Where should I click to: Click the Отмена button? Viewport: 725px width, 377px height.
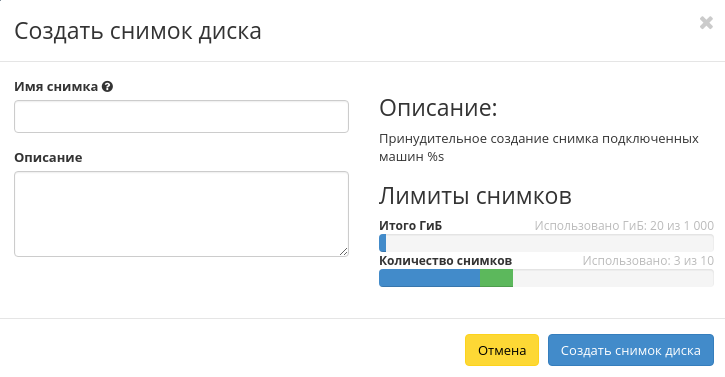502,350
